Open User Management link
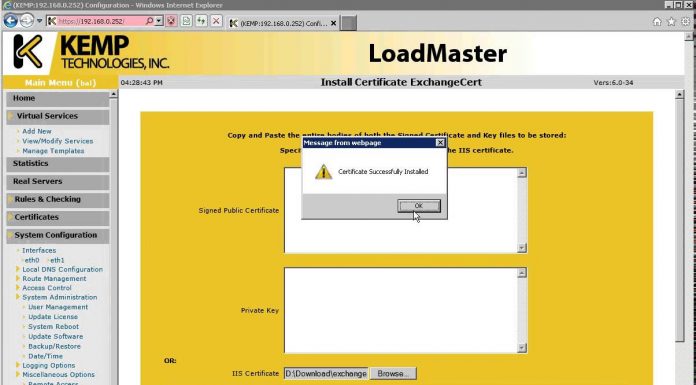The width and height of the screenshot is (696, 385). point(58,307)
